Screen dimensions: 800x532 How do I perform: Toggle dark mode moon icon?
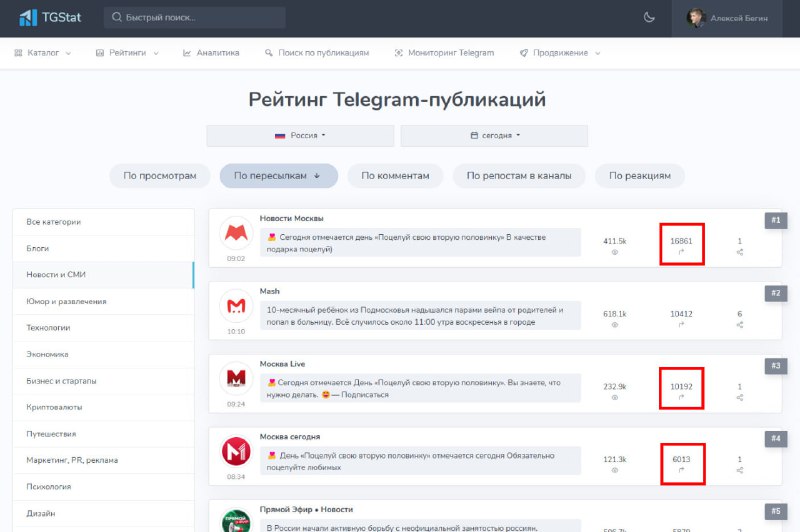tap(649, 17)
